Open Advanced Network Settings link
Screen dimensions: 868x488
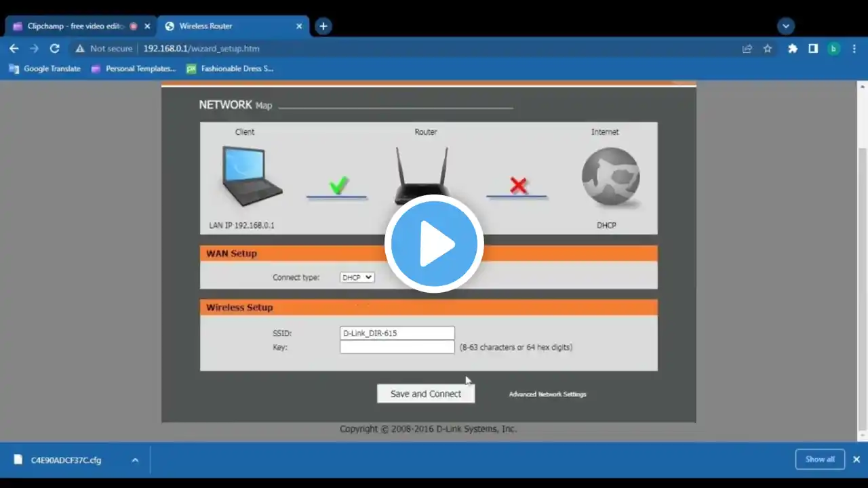tap(548, 394)
